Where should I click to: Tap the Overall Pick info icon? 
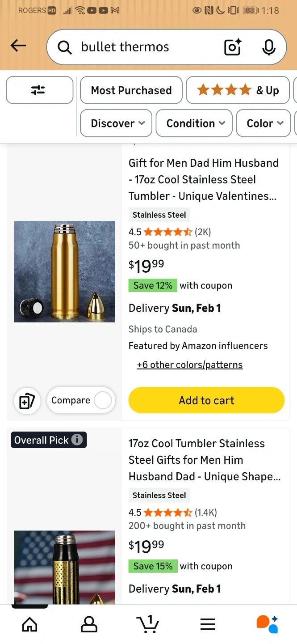77,440
